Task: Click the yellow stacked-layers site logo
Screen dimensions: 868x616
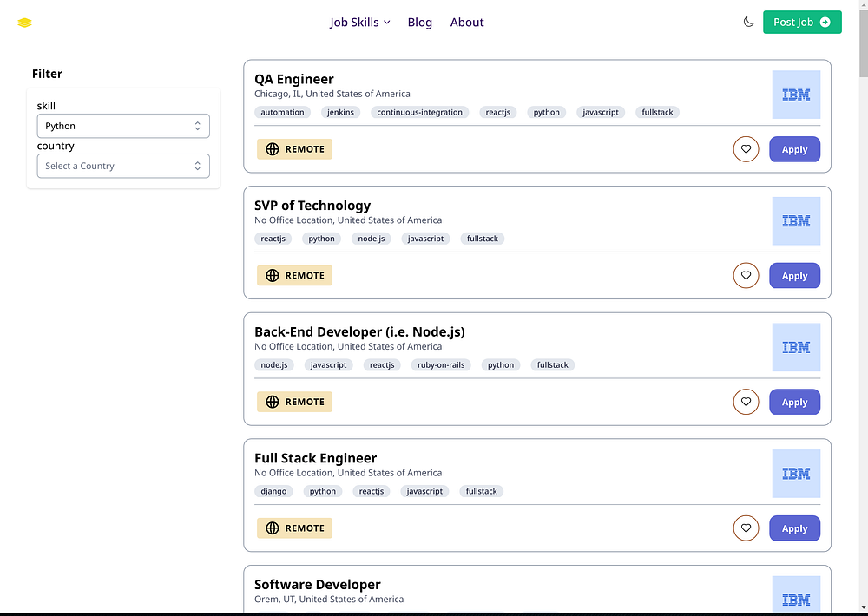Action: coord(24,23)
